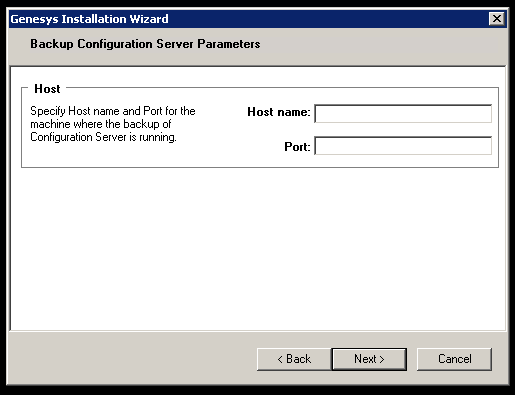Image resolution: width=515 pixels, height=395 pixels.
Task: Click the "machine where the backup of" line
Action: pyautogui.click(x=100, y=124)
